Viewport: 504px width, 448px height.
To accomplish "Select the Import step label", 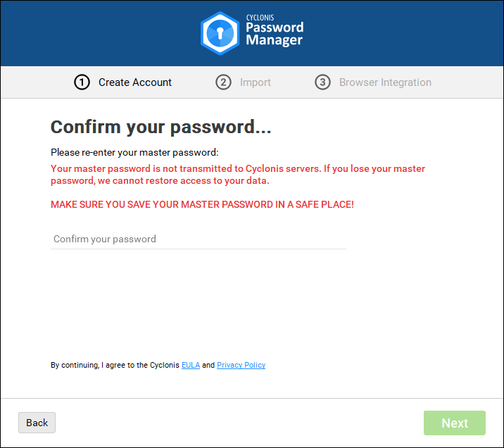I will click(255, 82).
